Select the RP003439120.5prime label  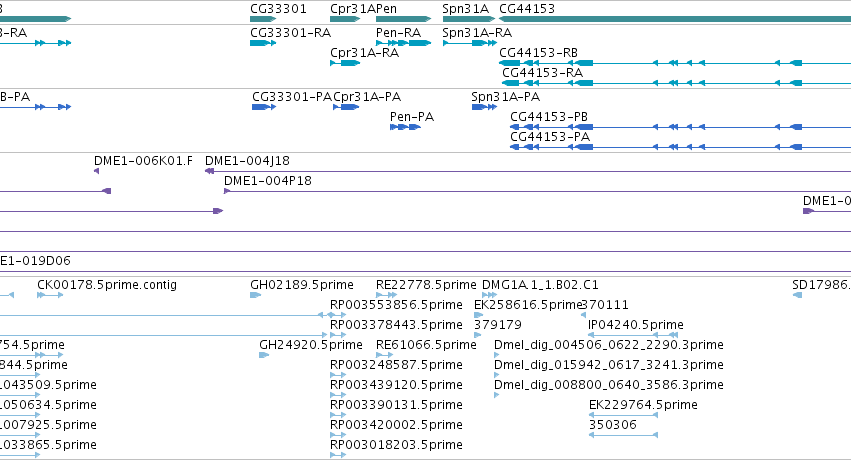[x=396, y=385]
